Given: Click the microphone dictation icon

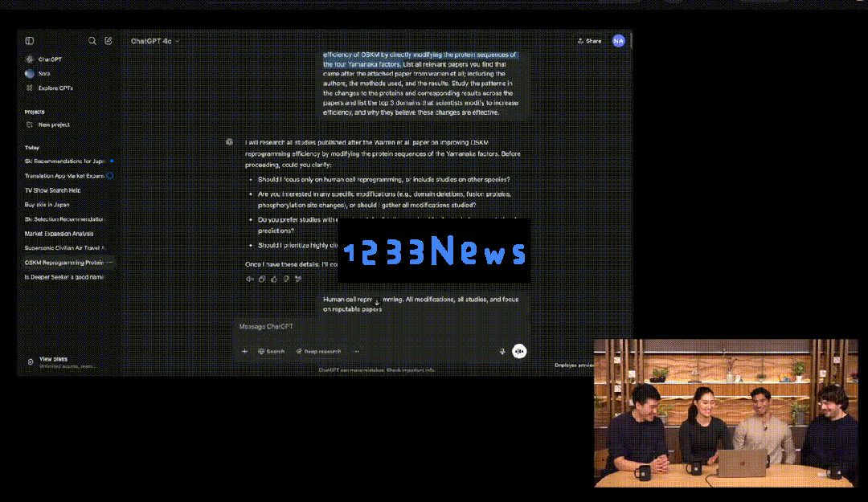Looking at the screenshot, I should [x=502, y=352].
